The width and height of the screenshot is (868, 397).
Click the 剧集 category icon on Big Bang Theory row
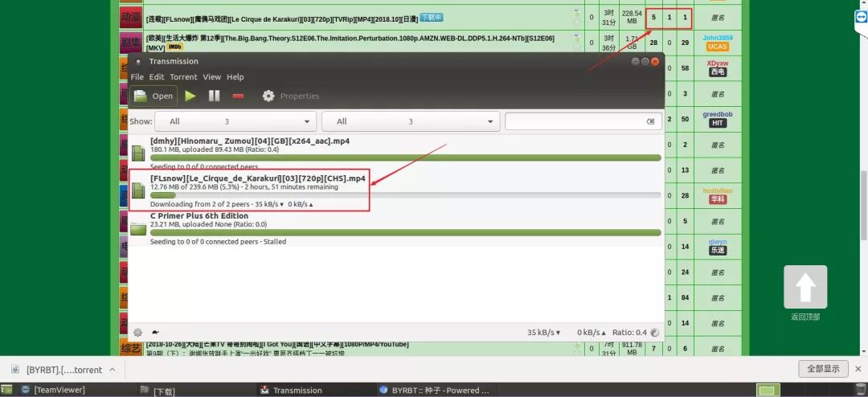pos(131,43)
